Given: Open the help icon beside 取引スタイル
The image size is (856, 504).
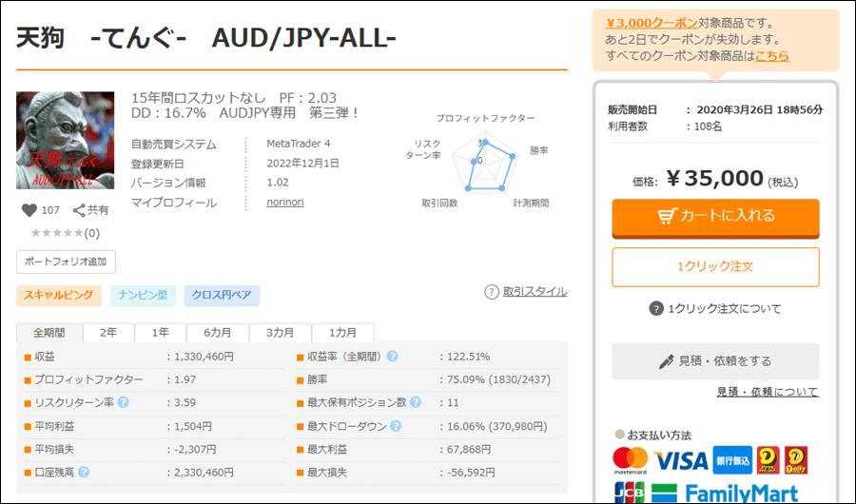Looking at the screenshot, I should (492, 292).
